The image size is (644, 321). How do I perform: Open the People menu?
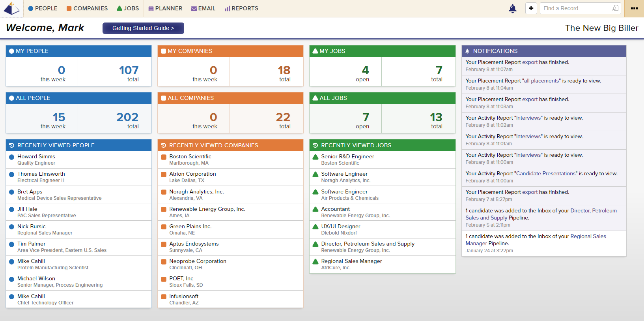43,8
